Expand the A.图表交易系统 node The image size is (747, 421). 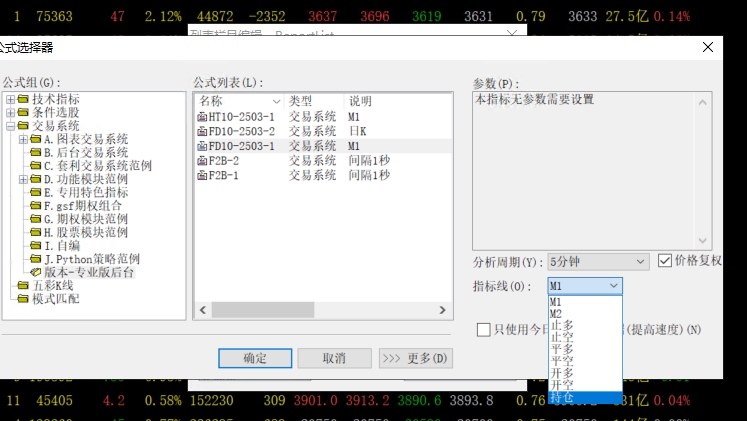pyautogui.click(x=23, y=140)
